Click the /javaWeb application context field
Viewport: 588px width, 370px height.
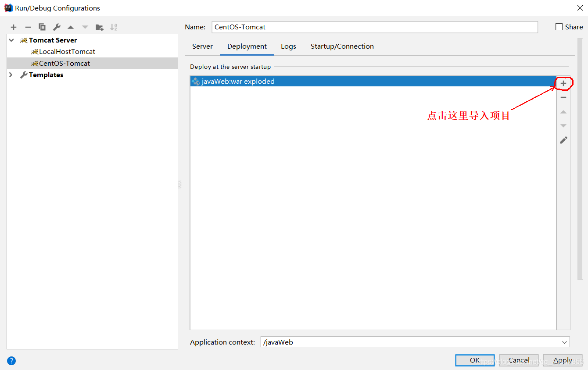coord(415,342)
